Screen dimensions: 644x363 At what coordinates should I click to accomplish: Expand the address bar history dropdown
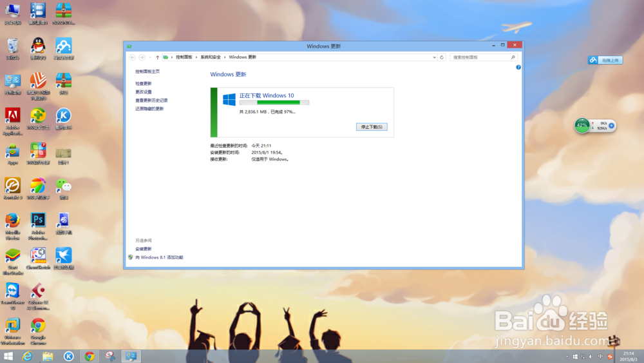434,57
